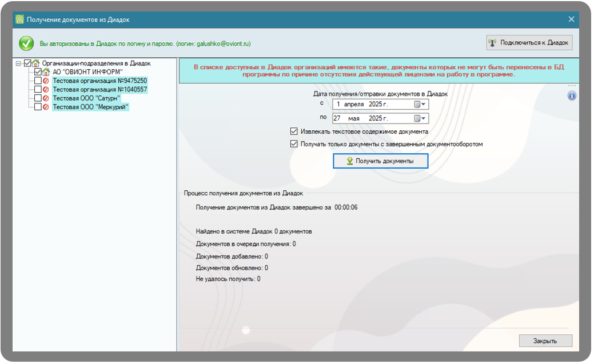
Task: Click the antenna icon on Подключиться button
Action: pos(492,43)
